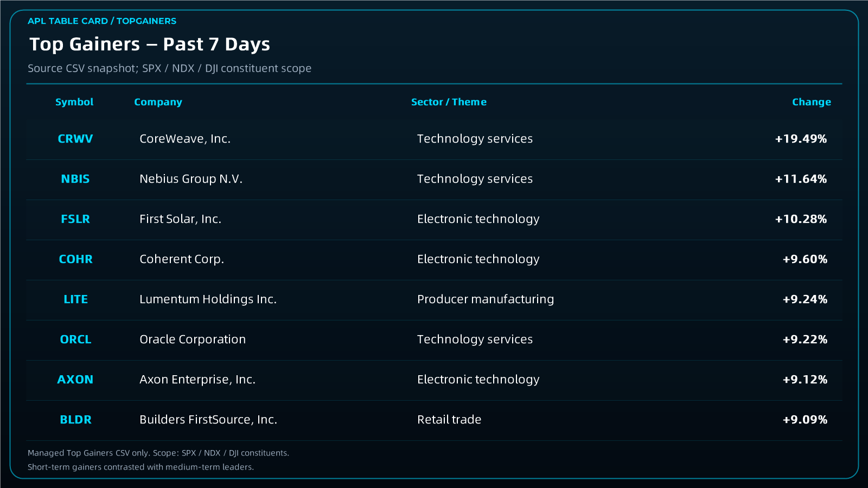Select the LITE ticker symbol
This screenshot has height=488, width=868.
[75, 299]
